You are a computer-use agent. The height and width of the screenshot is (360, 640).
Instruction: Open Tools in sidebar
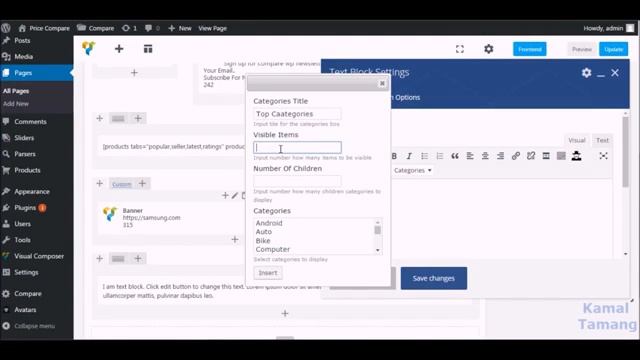tap(22, 240)
